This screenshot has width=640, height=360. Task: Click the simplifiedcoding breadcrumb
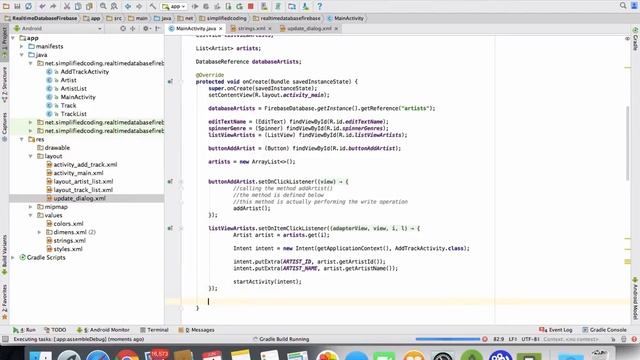tap(223, 18)
